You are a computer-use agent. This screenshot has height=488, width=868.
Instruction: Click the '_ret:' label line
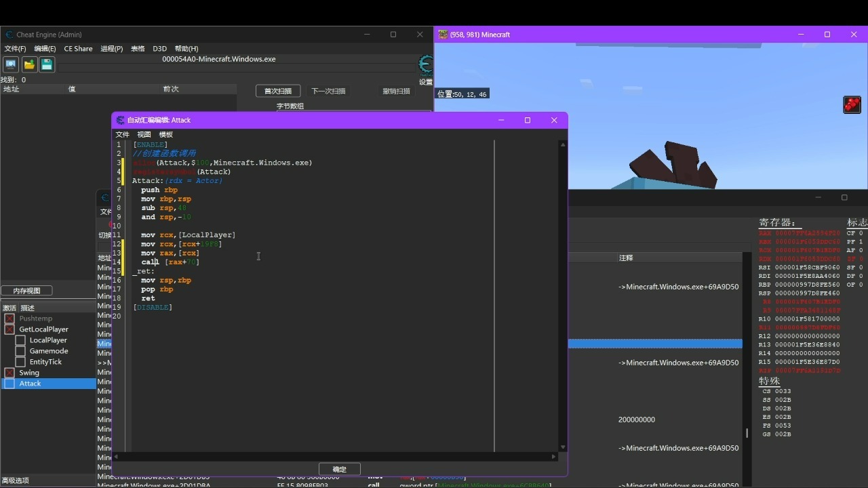(143, 271)
